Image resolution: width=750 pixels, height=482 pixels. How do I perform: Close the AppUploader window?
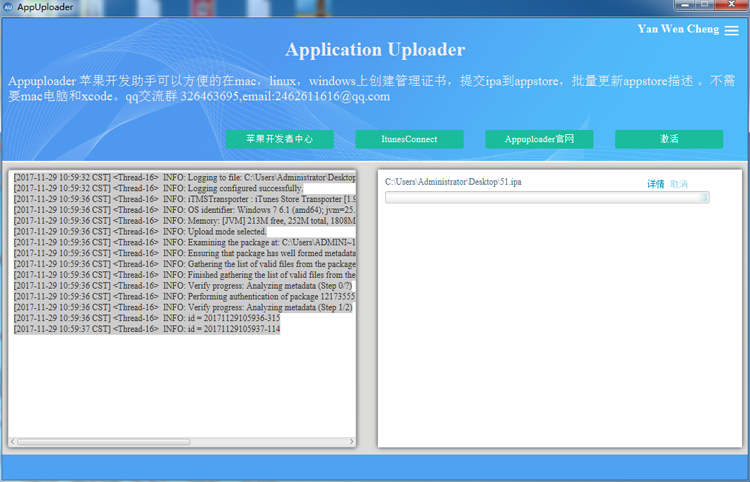tap(731, 5)
